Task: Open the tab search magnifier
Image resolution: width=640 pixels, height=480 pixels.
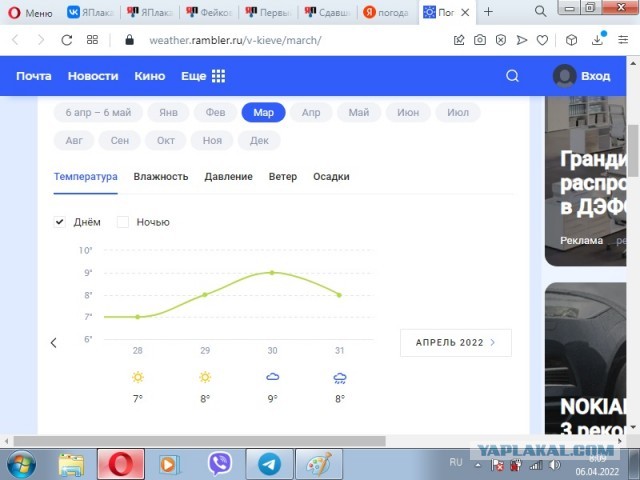Action: (x=540, y=11)
